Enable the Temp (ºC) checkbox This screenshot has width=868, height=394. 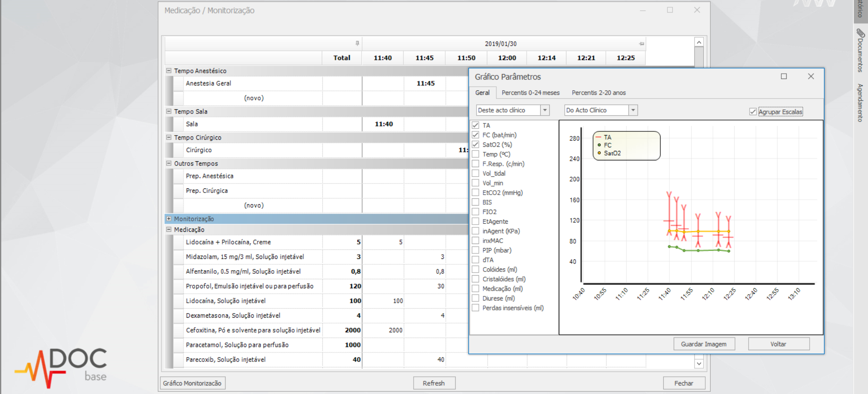pos(476,154)
